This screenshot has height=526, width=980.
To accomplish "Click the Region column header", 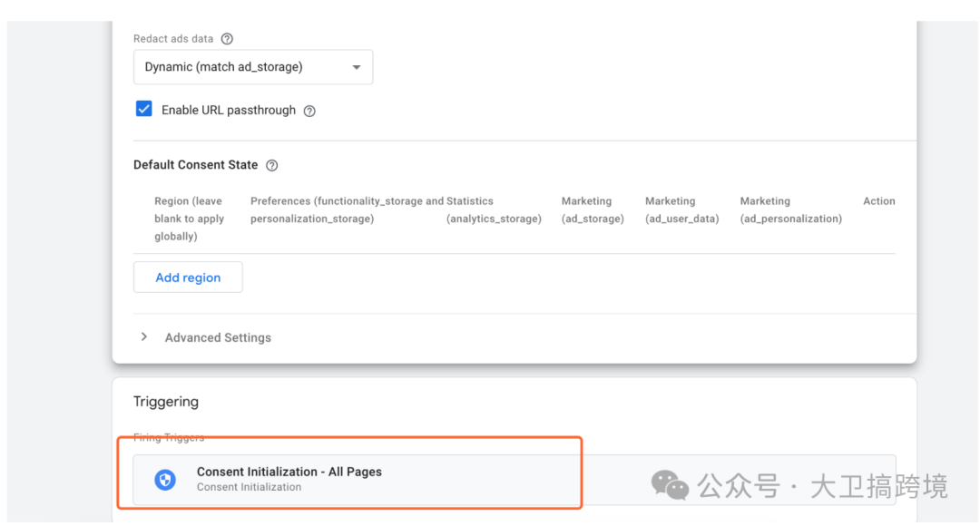I will (x=189, y=219).
